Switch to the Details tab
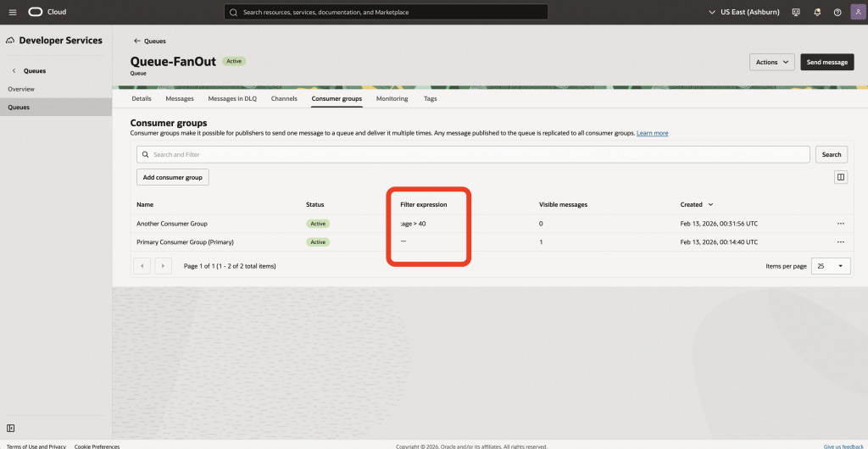The height and width of the screenshot is (449, 868). (x=142, y=98)
